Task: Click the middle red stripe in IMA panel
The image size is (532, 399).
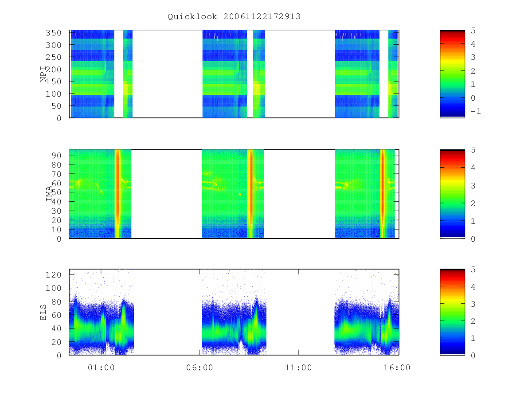Action: pos(250,194)
